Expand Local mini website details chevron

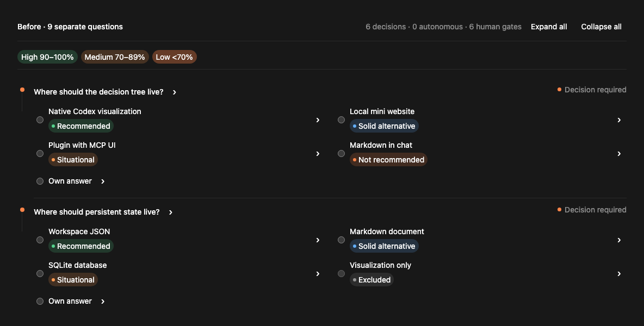620,120
